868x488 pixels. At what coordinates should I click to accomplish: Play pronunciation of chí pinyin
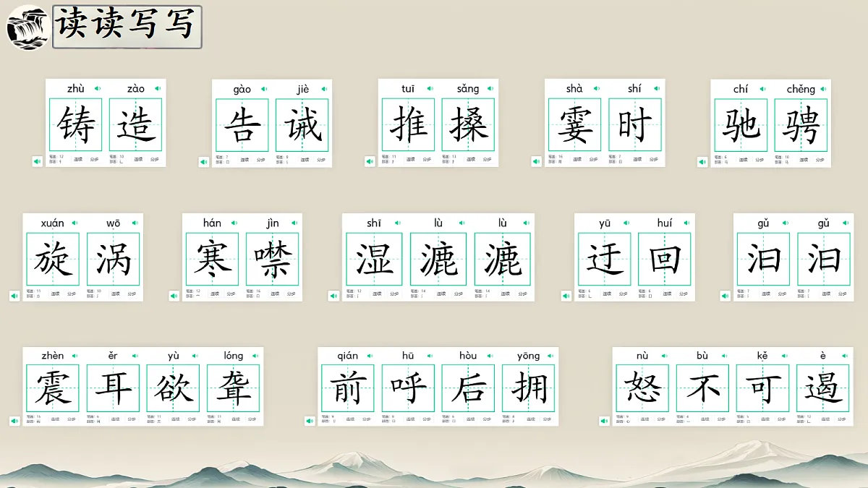pyautogui.click(x=762, y=89)
